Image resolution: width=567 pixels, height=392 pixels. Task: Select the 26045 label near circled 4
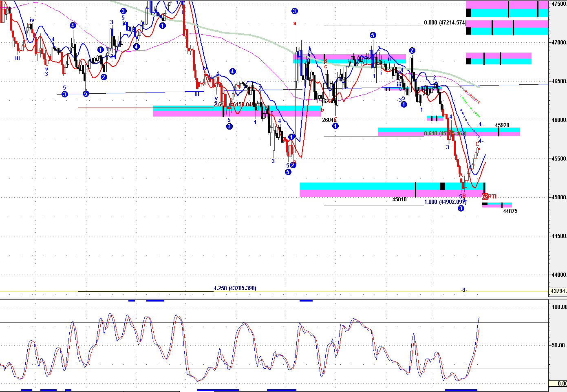coord(329,120)
